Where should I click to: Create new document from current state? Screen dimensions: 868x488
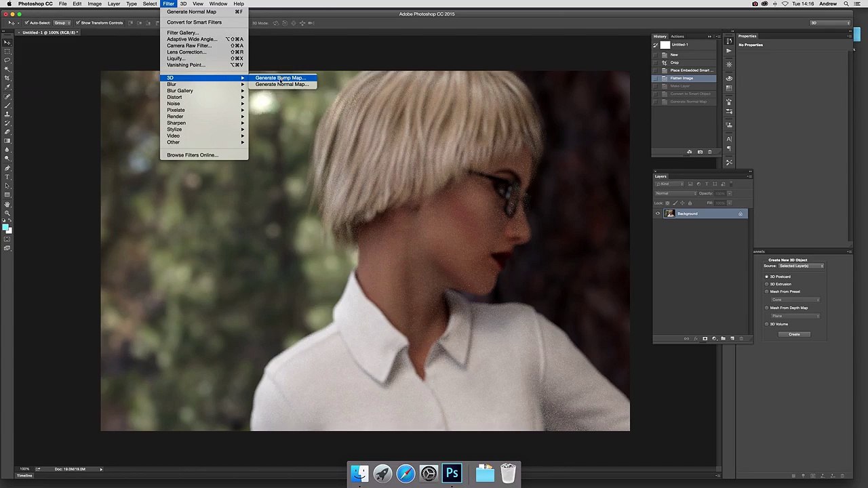point(690,152)
